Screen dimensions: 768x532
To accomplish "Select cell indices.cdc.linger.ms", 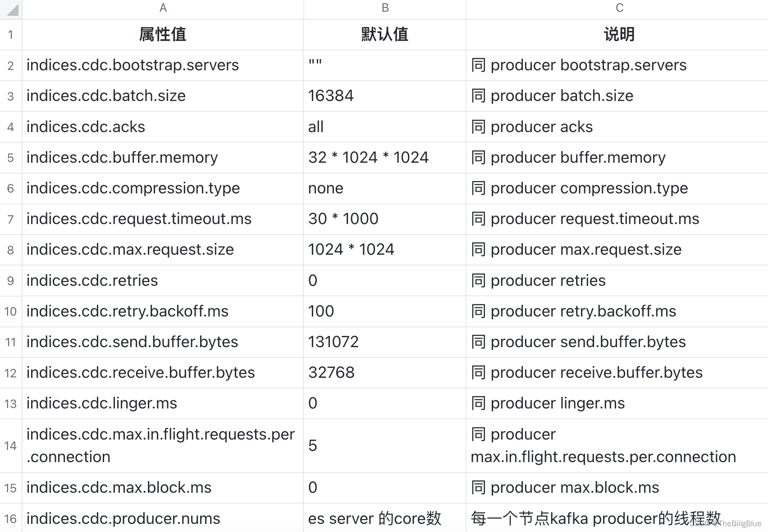I will click(102, 404).
